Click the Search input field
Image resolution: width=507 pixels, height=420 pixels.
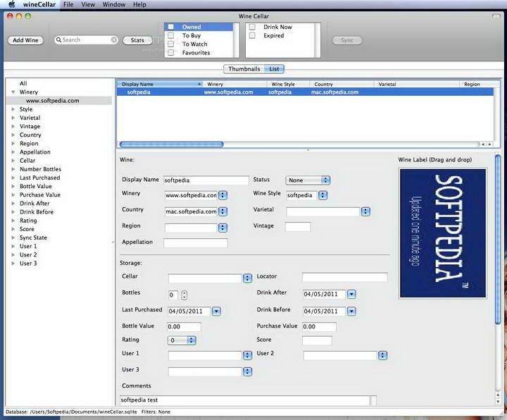pyautogui.click(x=86, y=39)
